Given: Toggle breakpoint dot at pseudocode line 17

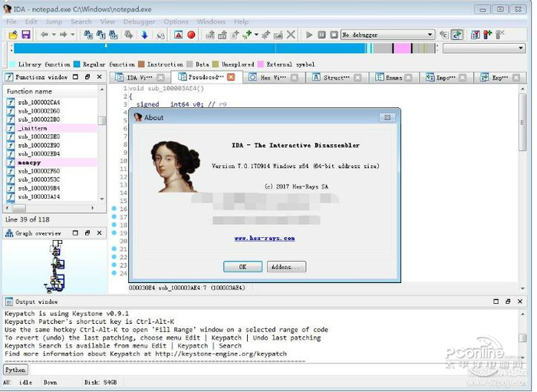Looking at the screenshot, I should tap(114, 217).
